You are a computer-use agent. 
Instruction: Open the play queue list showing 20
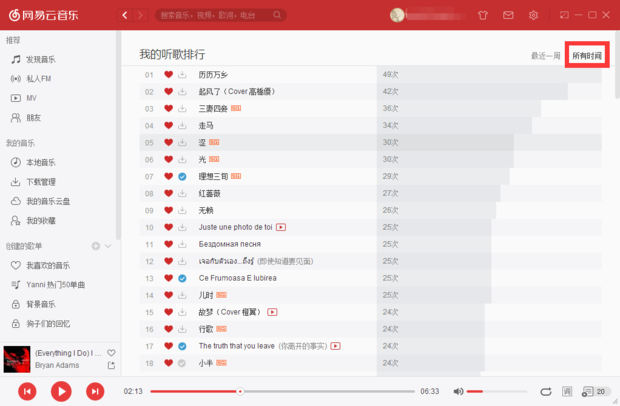[x=596, y=391]
